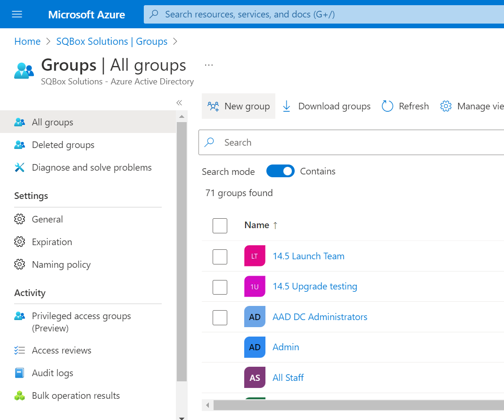Focus the groups Search input field
Viewport: 504px width, 420px height.
click(x=351, y=142)
